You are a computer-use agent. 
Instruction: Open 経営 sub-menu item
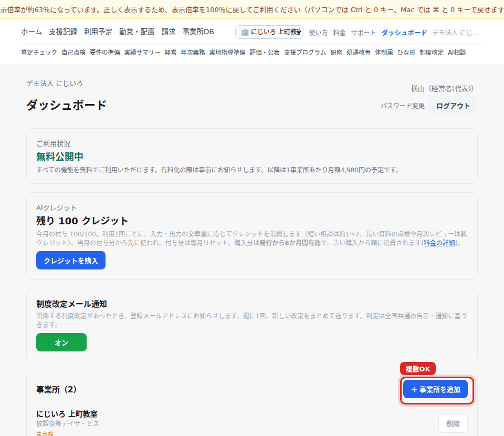[170, 53]
